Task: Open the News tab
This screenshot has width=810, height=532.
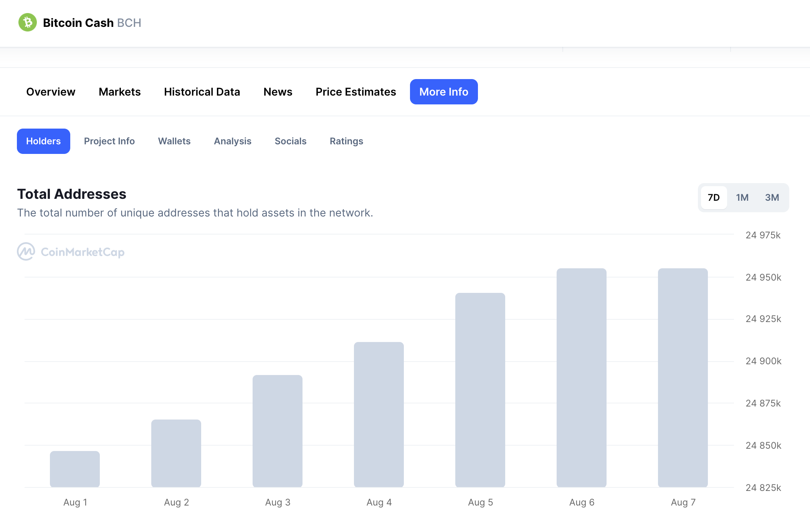Action: click(278, 91)
